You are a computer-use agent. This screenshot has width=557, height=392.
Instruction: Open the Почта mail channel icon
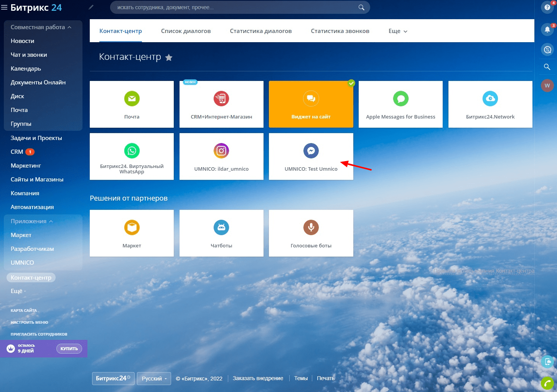[132, 99]
